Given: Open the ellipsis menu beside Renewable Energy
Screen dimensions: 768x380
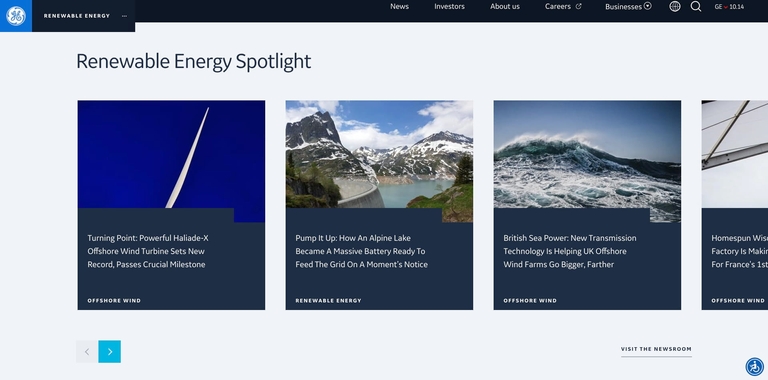Looking at the screenshot, I should coord(124,16).
